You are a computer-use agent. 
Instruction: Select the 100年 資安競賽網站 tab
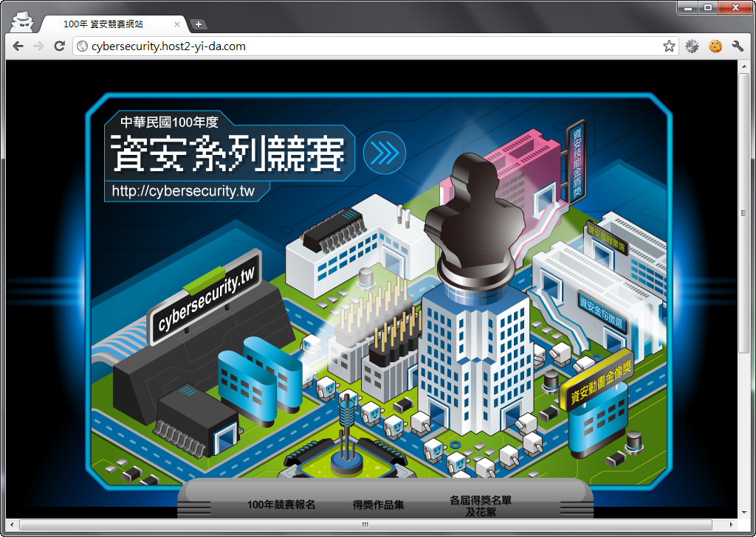tap(112, 24)
